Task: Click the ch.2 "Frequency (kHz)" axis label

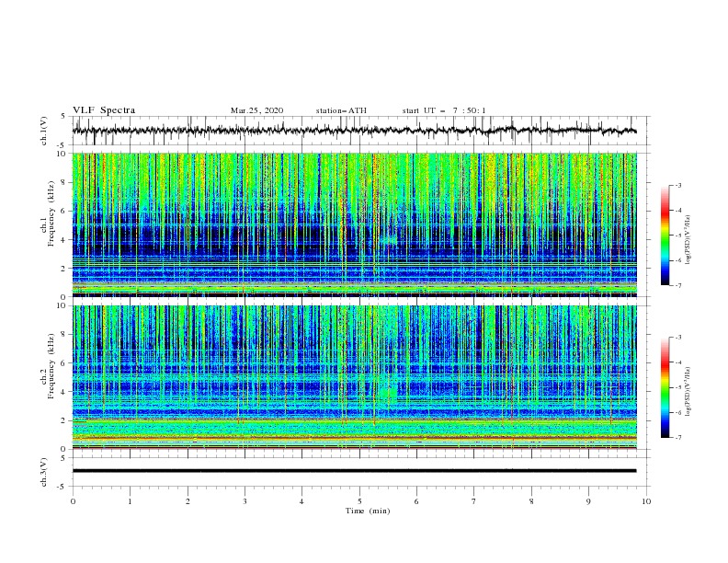Action: [51, 366]
